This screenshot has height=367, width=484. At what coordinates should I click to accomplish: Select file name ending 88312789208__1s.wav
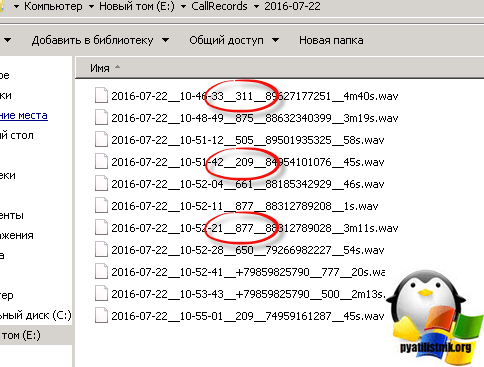245,206
